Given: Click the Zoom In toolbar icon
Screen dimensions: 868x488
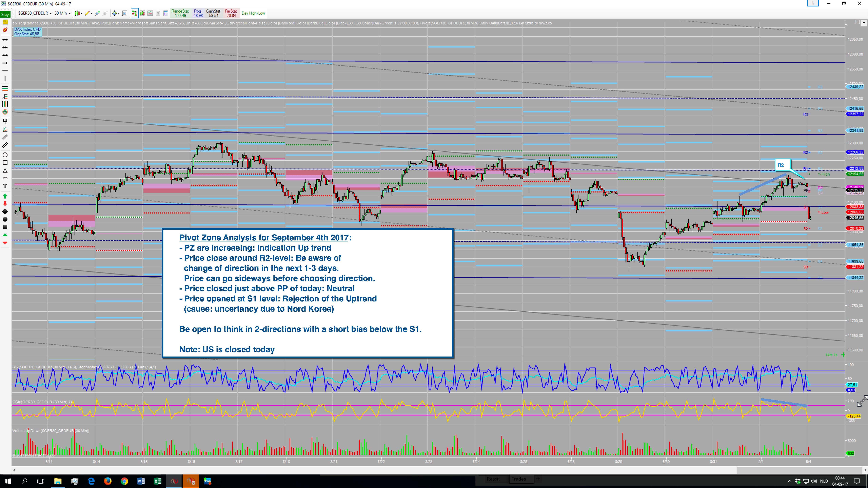Looking at the screenshot, I should click(97, 13).
